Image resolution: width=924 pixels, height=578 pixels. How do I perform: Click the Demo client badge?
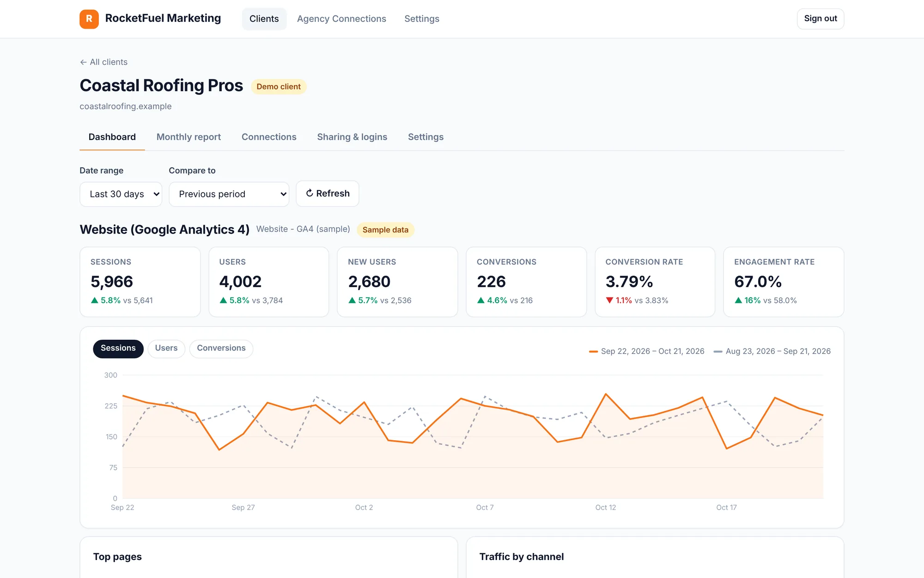coord(279,86)
